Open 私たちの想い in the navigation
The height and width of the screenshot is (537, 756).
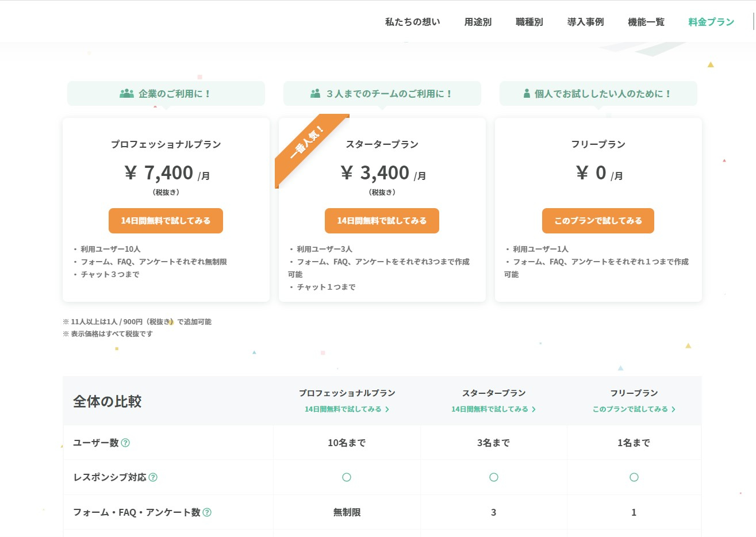coord(412,22)
